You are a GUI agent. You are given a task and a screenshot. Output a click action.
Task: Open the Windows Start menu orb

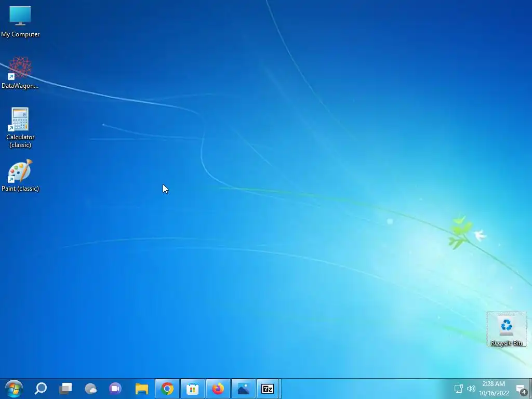point(14,389)
